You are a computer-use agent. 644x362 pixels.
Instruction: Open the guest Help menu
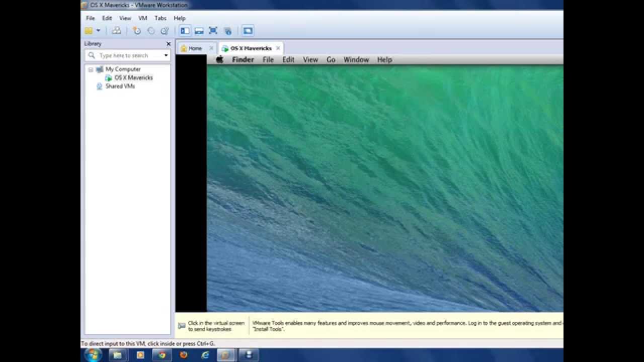pyautogui.click(x=384, y=60)
